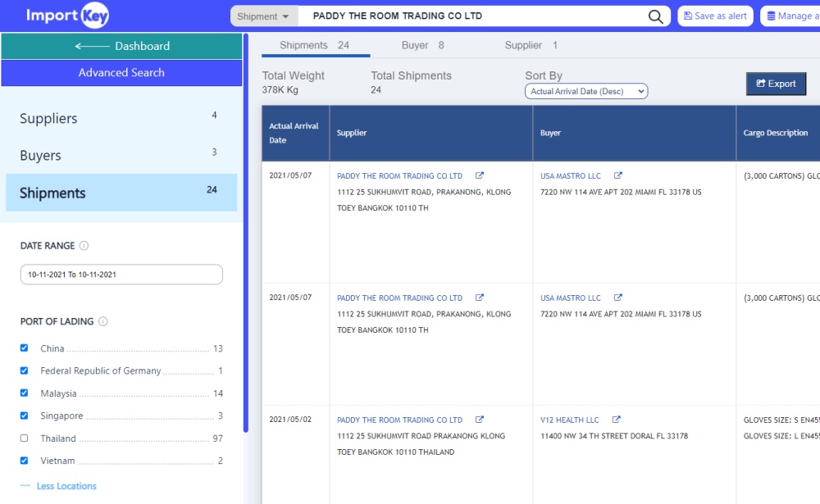Click the Export button

coord(776,84)
